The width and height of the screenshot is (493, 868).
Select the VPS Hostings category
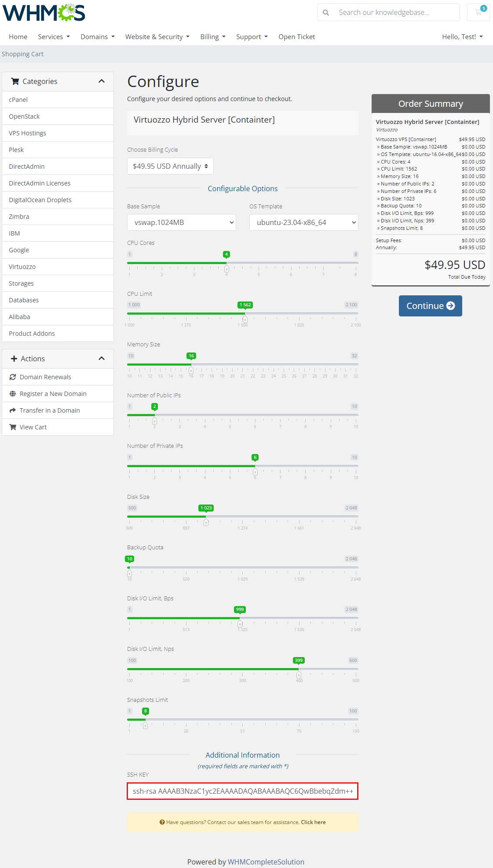pos(58,133)
